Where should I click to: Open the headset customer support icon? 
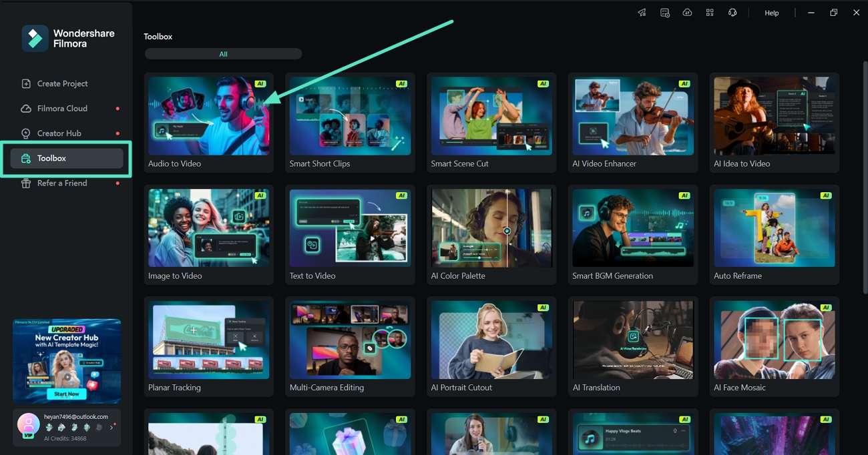coord(732,13)
